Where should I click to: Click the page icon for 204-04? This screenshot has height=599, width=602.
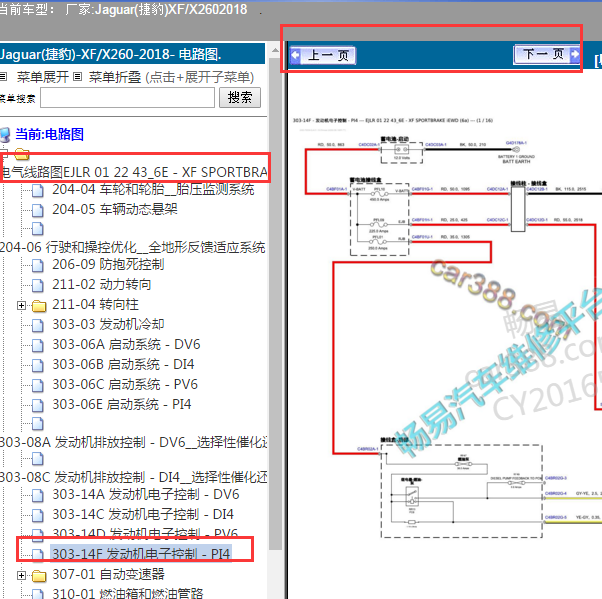tap(38, 190)
